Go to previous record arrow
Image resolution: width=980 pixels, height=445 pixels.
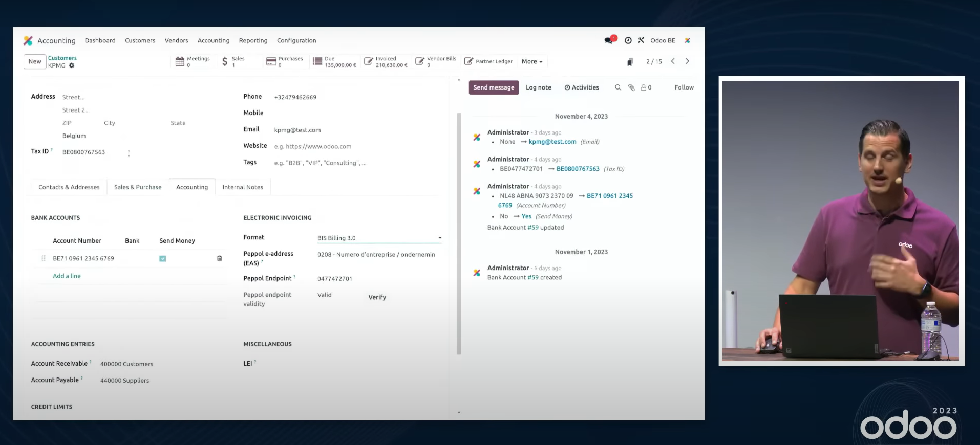pyautogui.click(x=673, y=61)
